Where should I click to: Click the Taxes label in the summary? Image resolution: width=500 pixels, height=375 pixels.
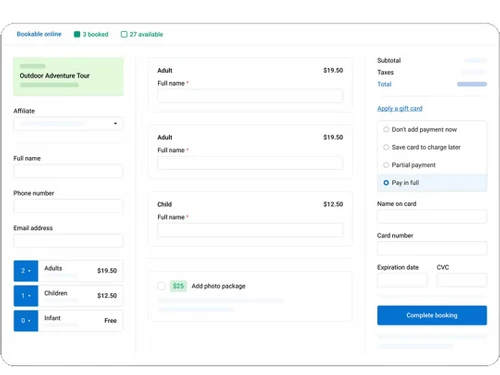coord(385,72)
